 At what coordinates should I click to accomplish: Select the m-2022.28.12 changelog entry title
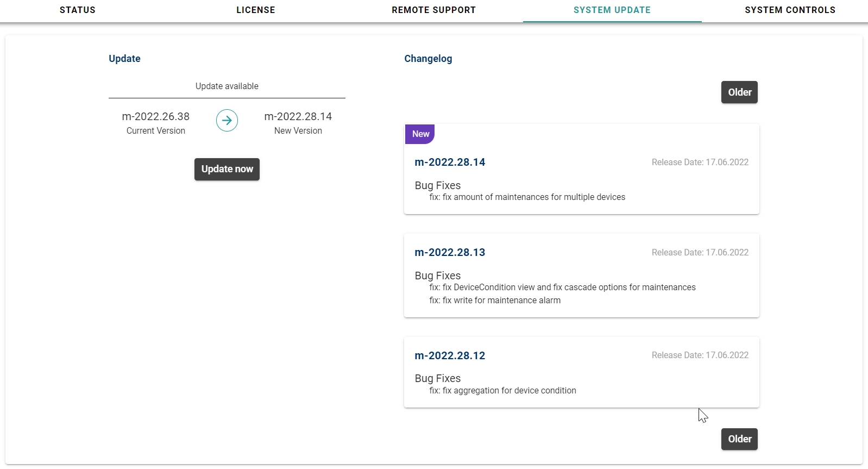[x=450, y=356]
